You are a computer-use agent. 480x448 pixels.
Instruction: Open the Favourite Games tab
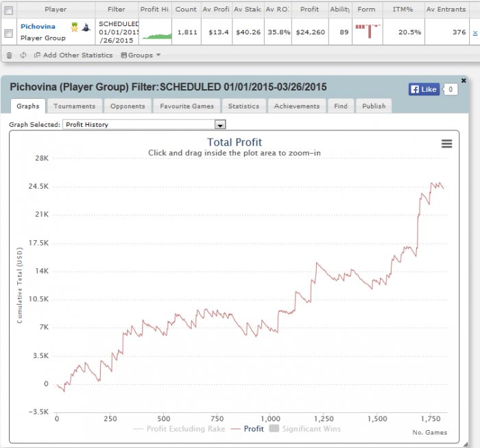tap(187, 106)
